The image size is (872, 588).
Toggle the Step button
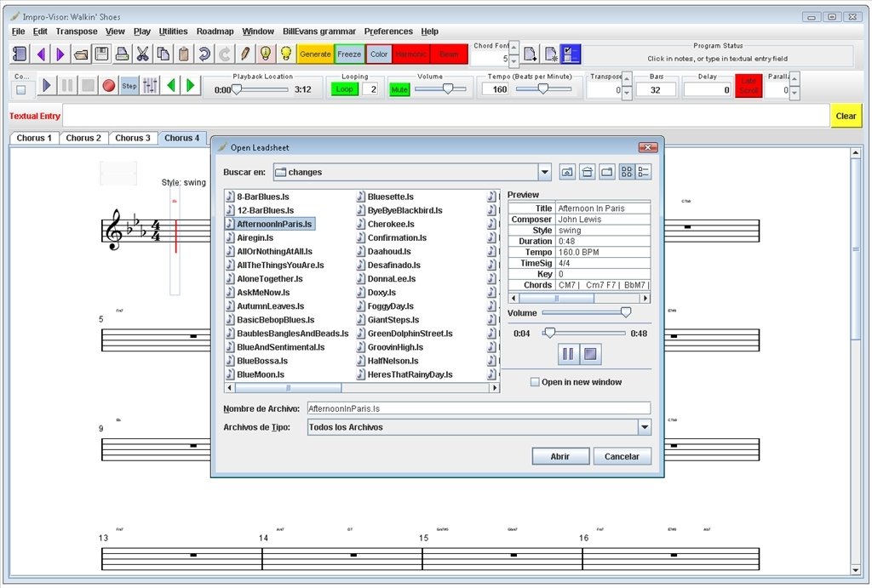[x=129, y=86]
